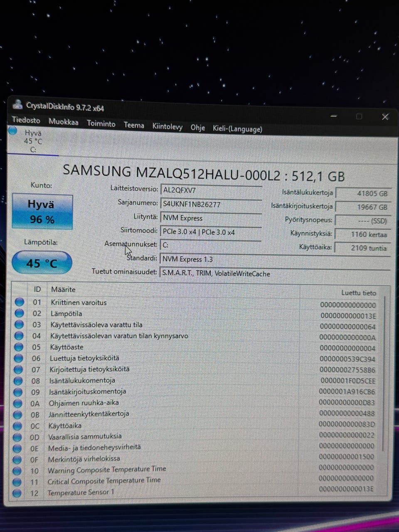Click status circle for Käytettävissäoleva varattu tila
The width and height of the screenshot is (399, 532).
pyautogui.click(x=19, y=325)
